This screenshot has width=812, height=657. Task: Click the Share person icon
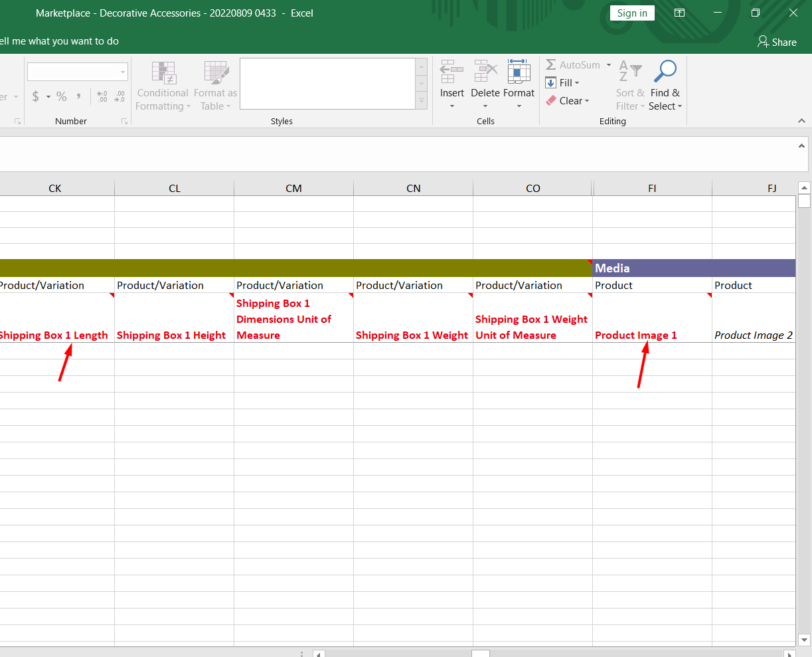click(x=763, y=42)
